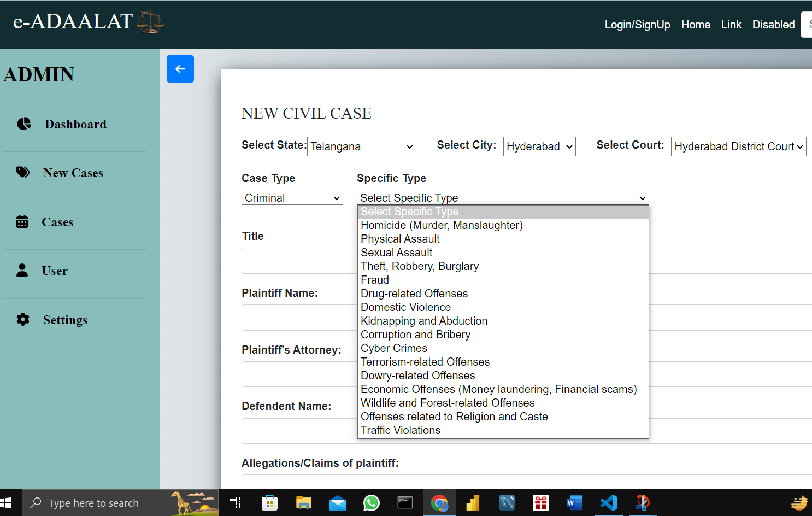Choose Offenses related to Religion and Caste
812x516 pixels.
(503, 417)
